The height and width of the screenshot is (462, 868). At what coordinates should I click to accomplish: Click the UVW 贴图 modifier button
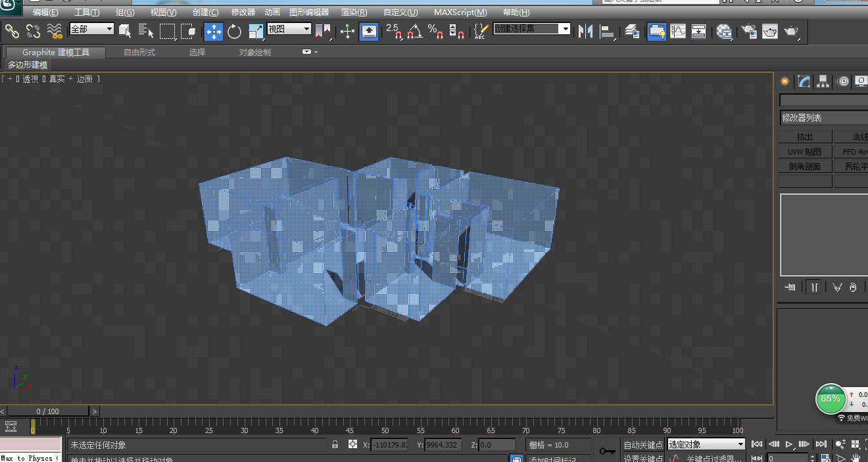coord(805,152)
